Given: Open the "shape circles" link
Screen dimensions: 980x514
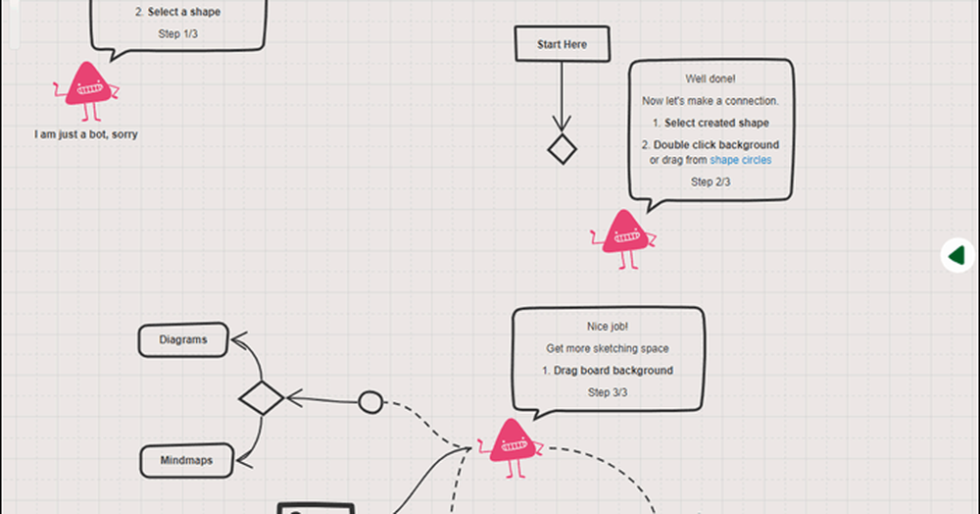Looking at the screenshot, I should [x=740, y=160].
